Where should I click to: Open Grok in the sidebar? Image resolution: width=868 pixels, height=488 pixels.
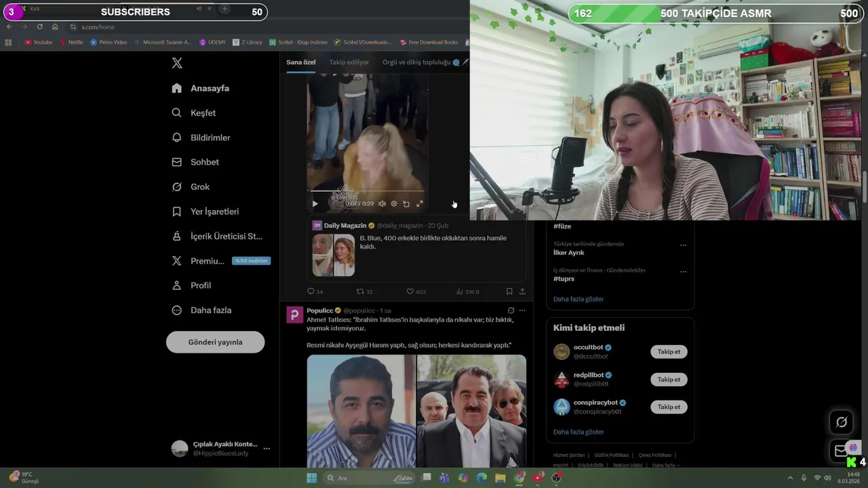click(191, 186)
